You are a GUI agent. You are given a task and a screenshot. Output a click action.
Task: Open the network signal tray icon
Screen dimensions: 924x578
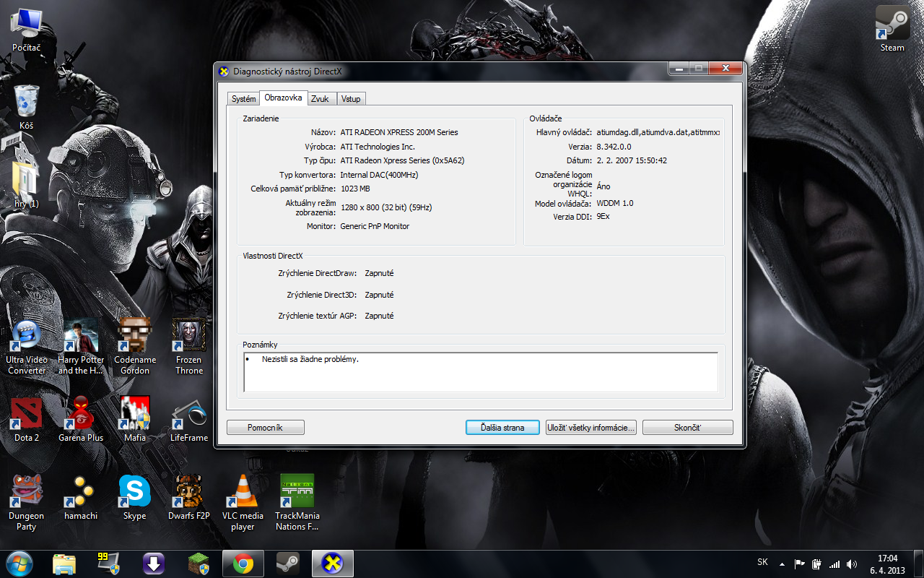click(834, 564)
